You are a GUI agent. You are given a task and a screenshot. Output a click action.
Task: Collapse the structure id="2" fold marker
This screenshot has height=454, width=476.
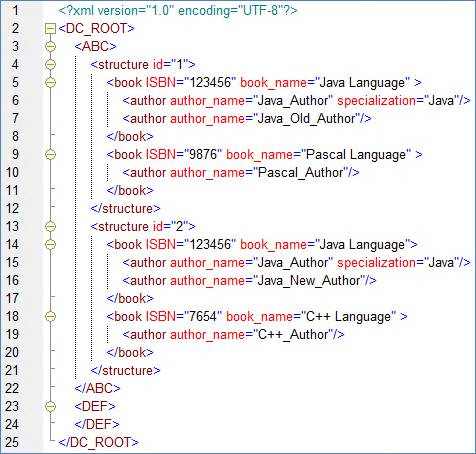pyautogui.click(x=50, y=226)
